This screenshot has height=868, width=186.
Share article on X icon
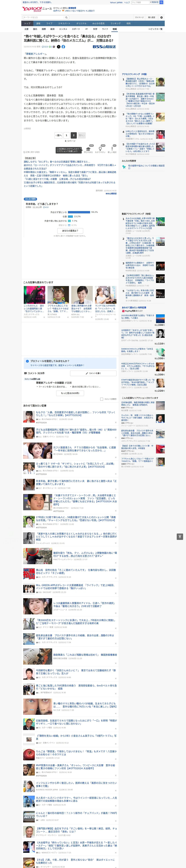click(58, 47)
